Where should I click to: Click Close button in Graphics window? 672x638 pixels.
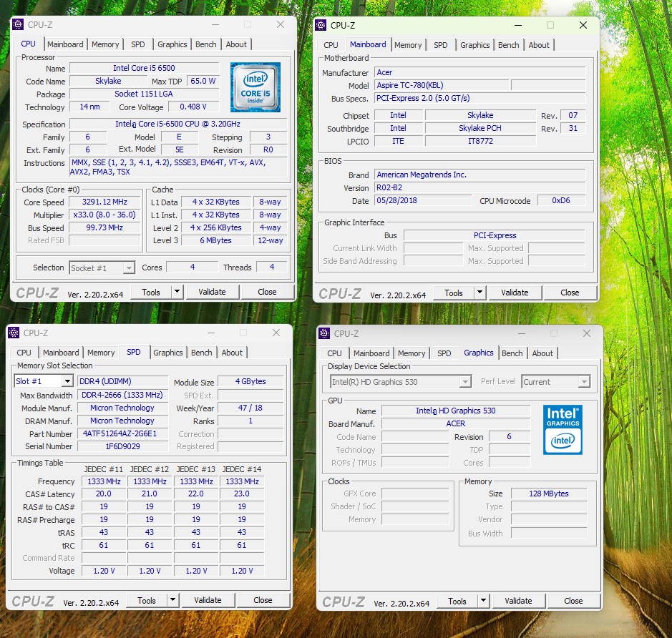[573, 602]
